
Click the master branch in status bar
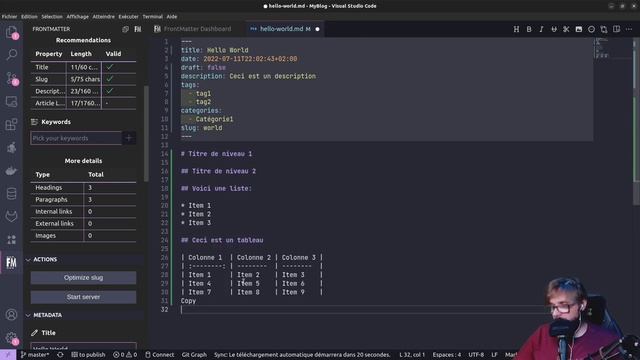[x=35, y=355]
